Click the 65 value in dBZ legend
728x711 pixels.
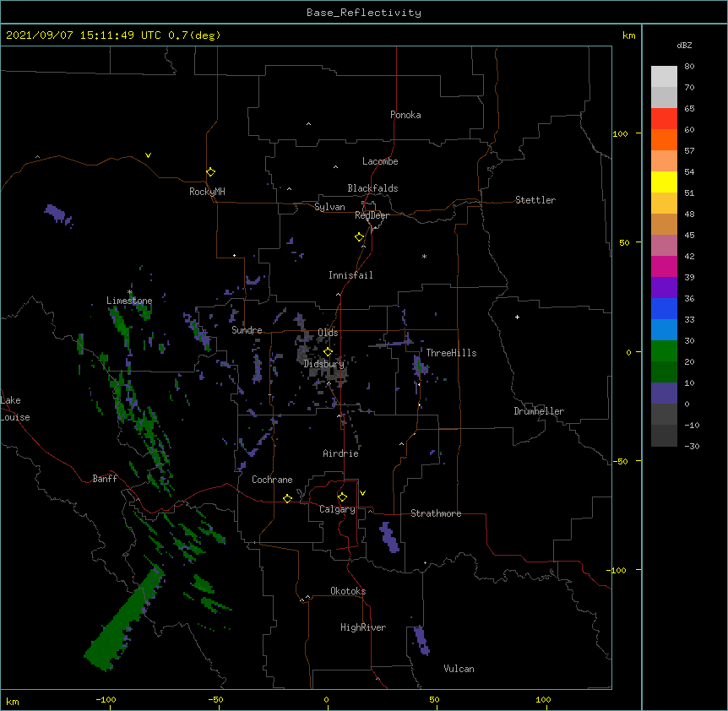point(689,108)
